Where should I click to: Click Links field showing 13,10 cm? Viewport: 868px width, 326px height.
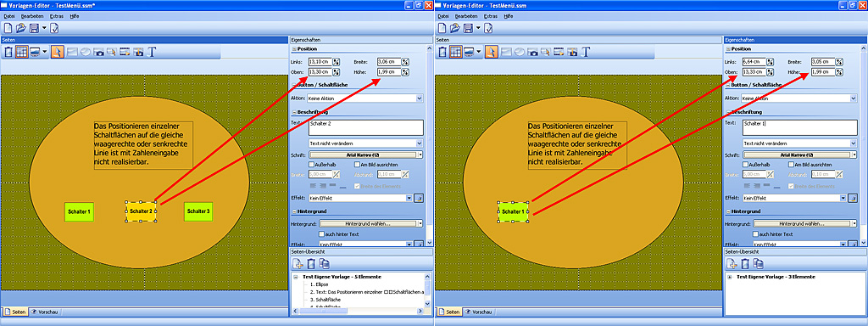click(320, 61)
